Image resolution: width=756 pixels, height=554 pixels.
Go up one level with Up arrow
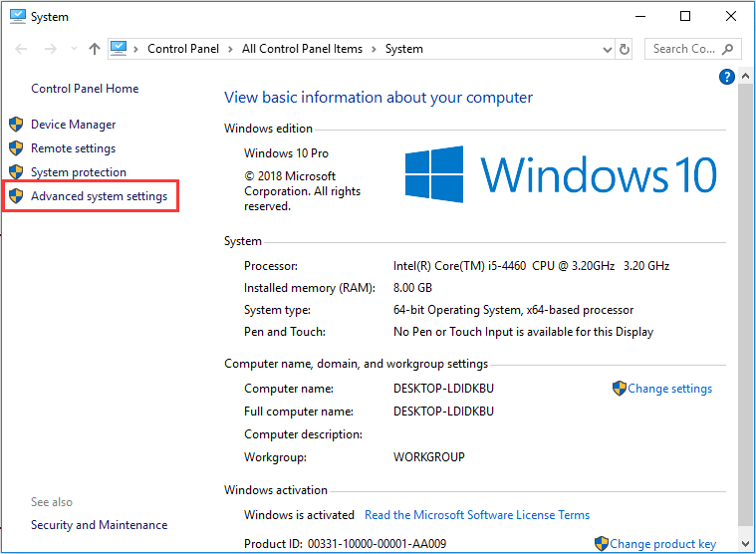coord(95,49)
